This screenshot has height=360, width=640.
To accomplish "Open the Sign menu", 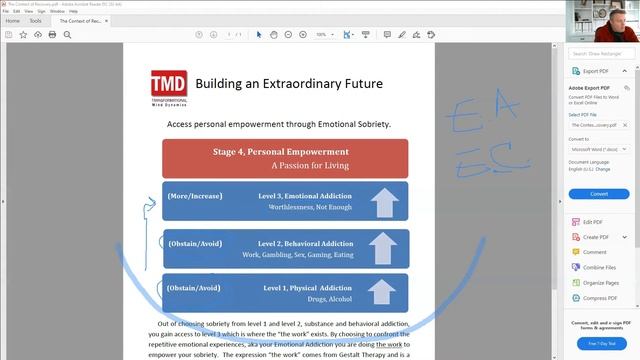I will tap(41, 11).
